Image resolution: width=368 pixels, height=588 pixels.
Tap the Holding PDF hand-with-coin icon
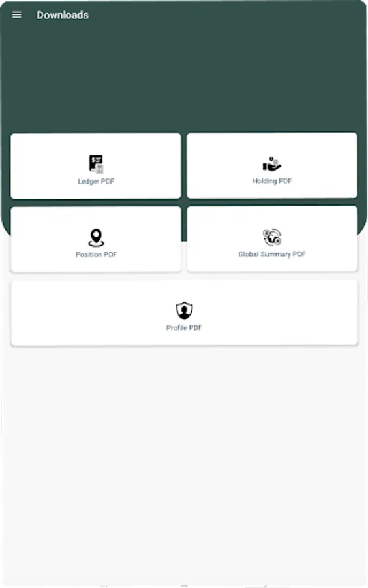click(272, 164)
